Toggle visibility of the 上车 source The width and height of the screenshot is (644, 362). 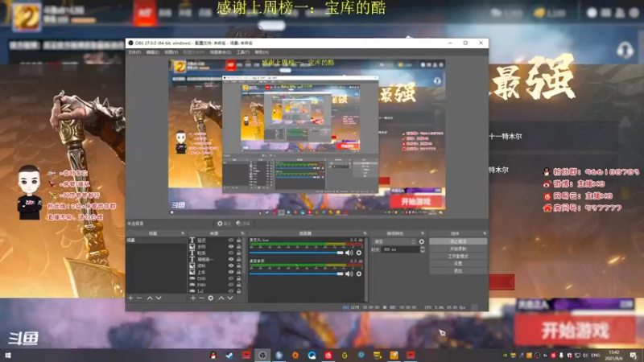tap(231, 272)
